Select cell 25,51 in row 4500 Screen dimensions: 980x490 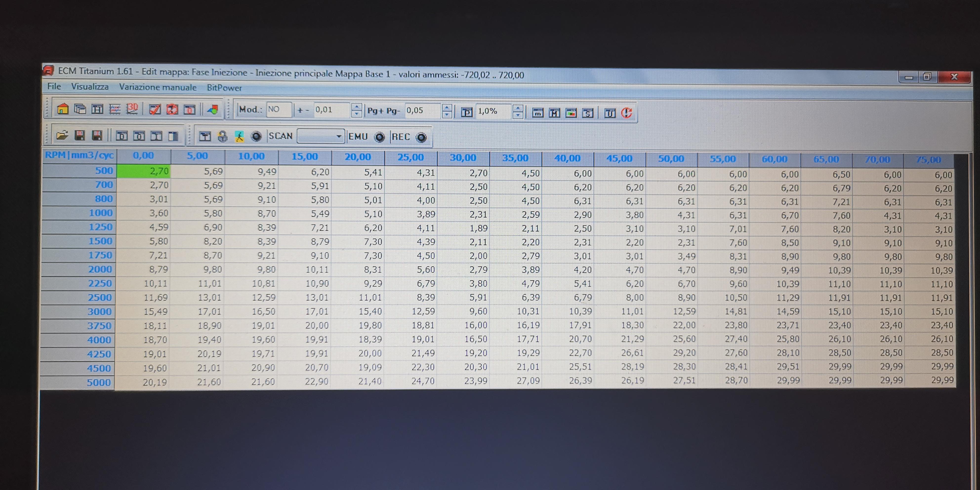tap(568, 367)
